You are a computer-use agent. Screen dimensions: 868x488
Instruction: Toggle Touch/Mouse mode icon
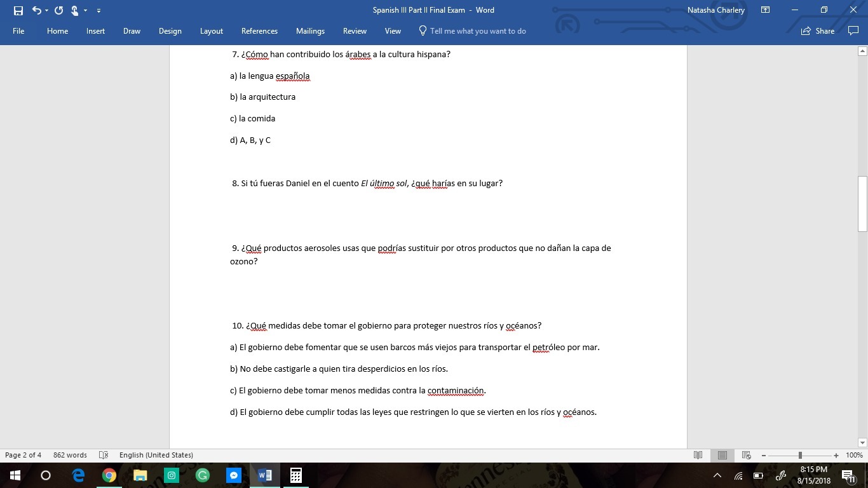pos(75,10)
